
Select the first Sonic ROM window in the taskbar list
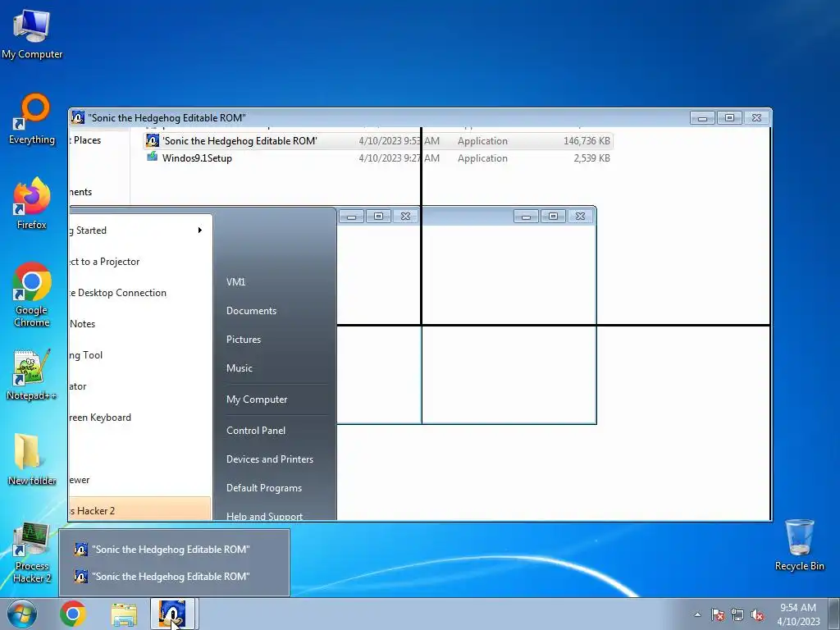tap(174, 550)
